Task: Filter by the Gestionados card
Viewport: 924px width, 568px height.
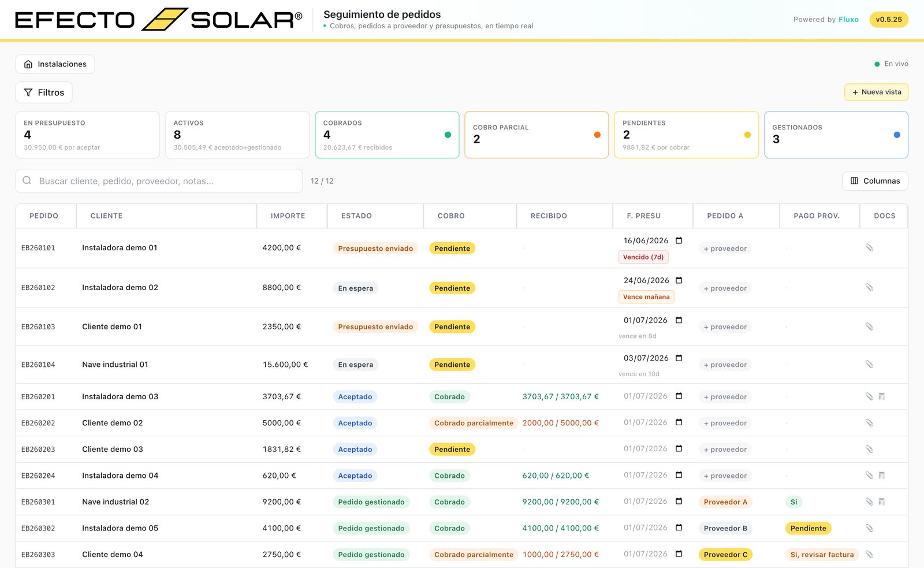Action: pos(836,135)
